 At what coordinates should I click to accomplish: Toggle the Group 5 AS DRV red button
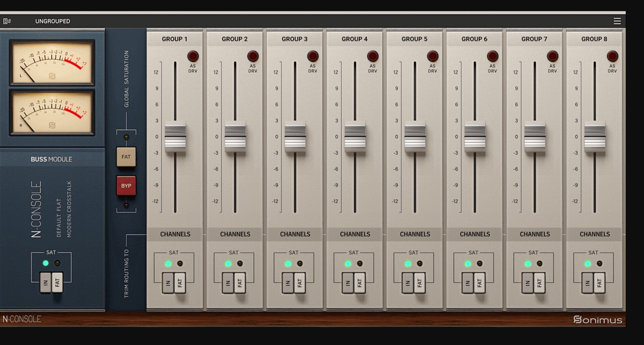[x=433, y=56]
